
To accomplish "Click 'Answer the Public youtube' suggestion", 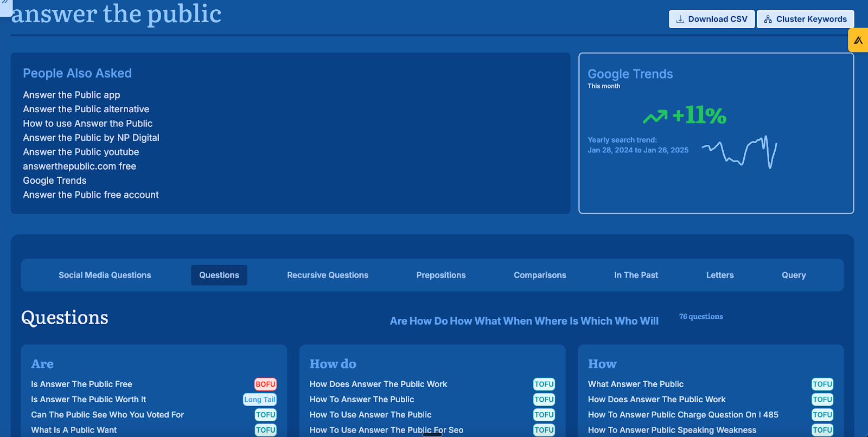I will coord(81,152).
